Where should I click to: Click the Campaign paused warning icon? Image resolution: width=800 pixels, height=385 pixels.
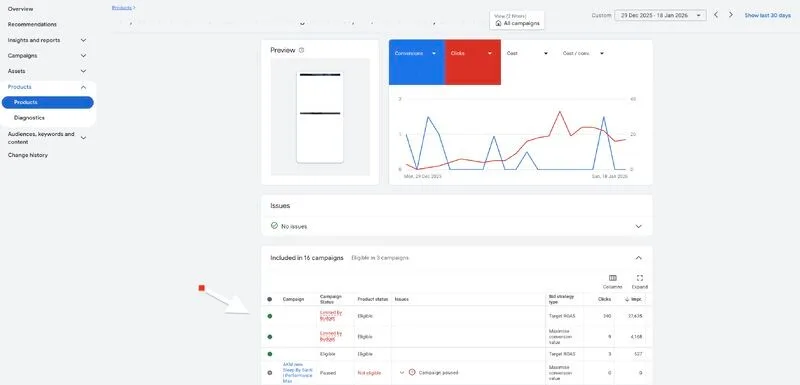(412, 373)
